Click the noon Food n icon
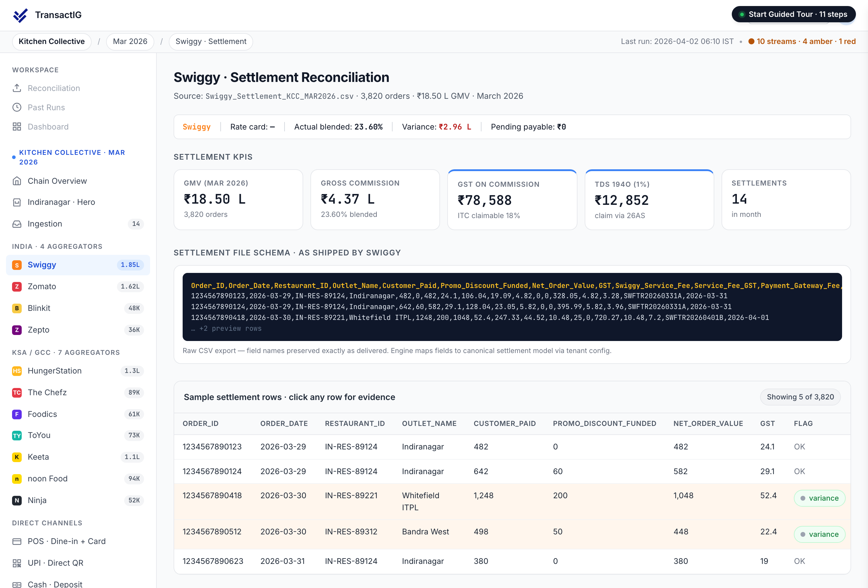The width and height of the screenshot is (868, 588). coord(17,479)
